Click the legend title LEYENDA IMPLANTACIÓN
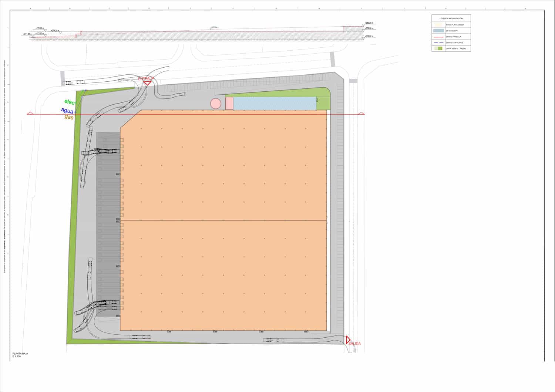 451,18
